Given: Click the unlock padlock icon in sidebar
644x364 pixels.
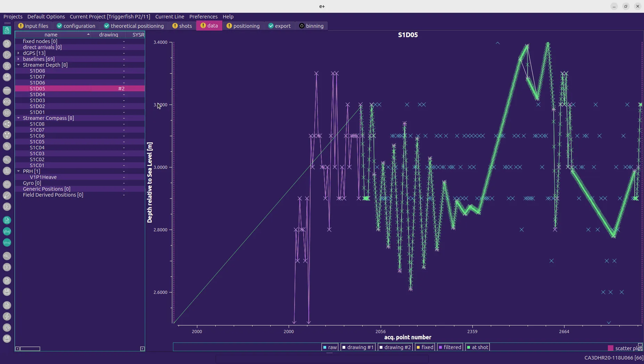Looking at the screenshot, I should tap(7, 31).
